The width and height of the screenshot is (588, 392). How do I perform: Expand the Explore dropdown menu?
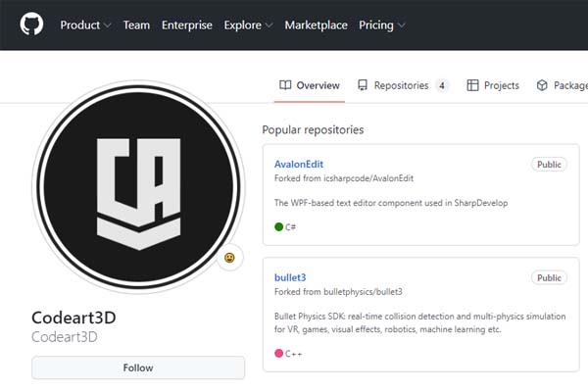[249, 25]
